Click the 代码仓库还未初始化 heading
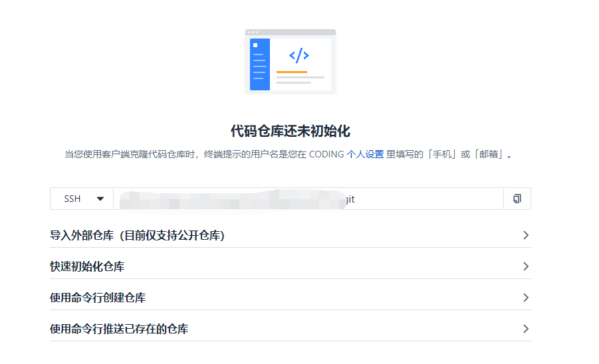 tap(299, 130)
